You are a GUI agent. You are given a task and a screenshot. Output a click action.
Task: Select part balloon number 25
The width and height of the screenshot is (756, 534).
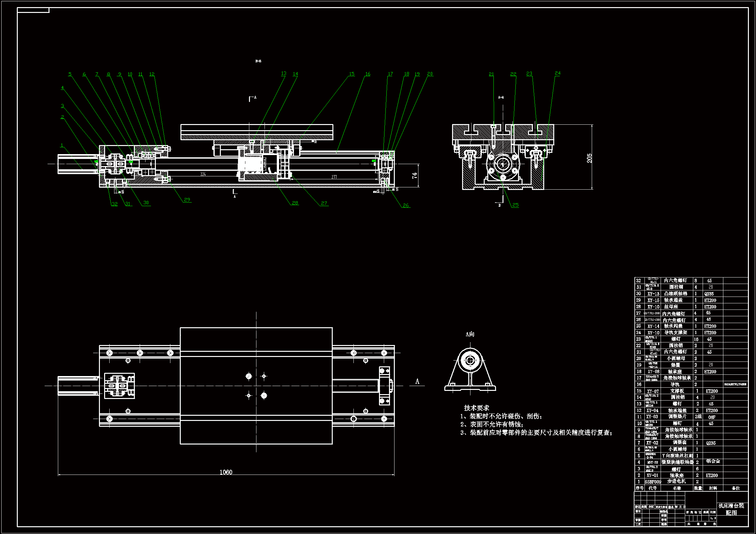[x=515, y=204]
